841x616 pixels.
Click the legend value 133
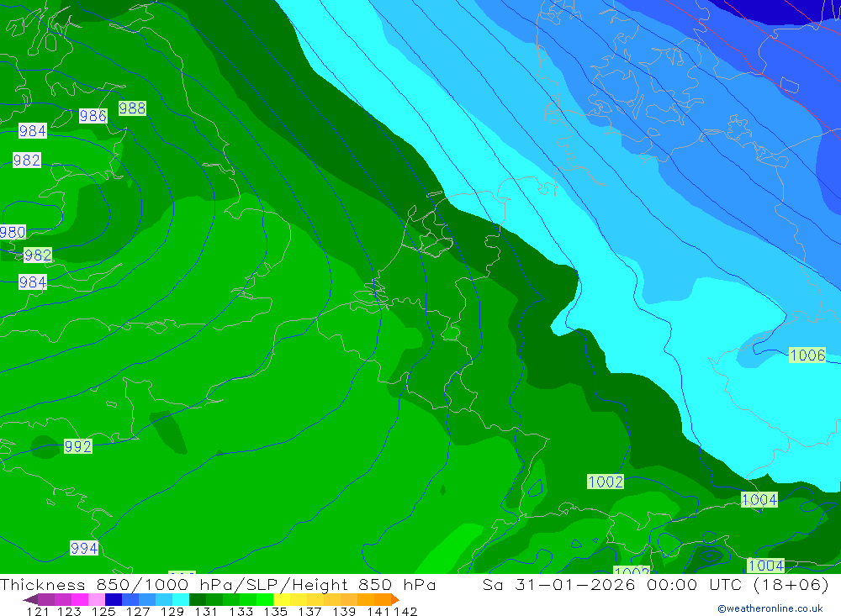click(x=241, y=611)
